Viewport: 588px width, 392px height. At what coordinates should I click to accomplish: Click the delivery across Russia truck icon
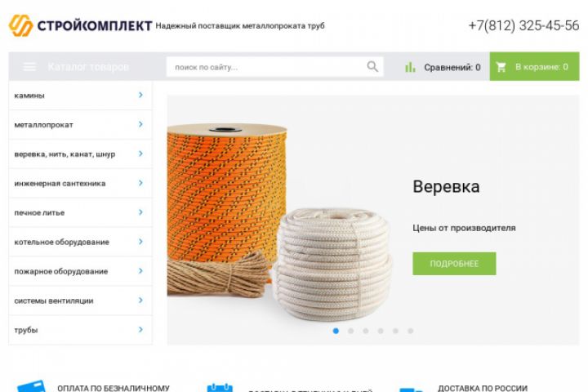pyautogui.click(x=412, y=390)
